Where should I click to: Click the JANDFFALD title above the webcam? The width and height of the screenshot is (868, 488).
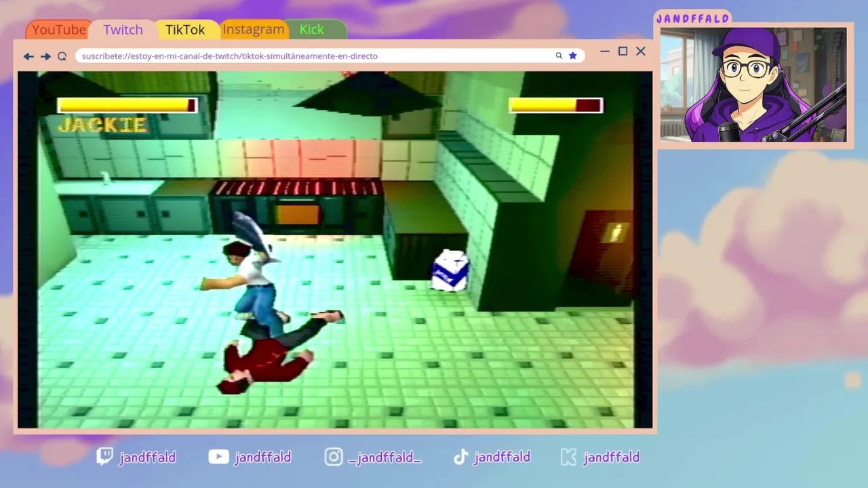(693, 19)
